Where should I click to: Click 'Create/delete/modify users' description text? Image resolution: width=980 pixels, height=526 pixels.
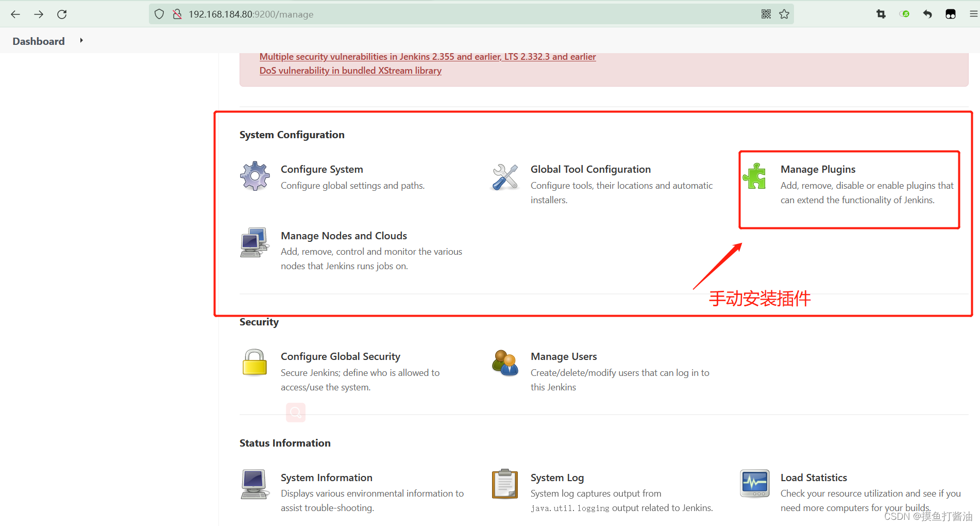click(620, 380)
